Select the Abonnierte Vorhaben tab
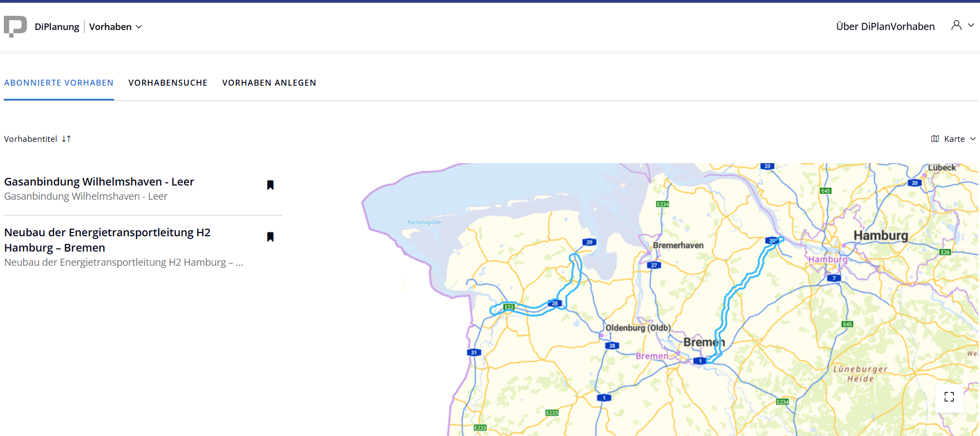Viewport: 980px width, 436px height. tap(59, 83)
